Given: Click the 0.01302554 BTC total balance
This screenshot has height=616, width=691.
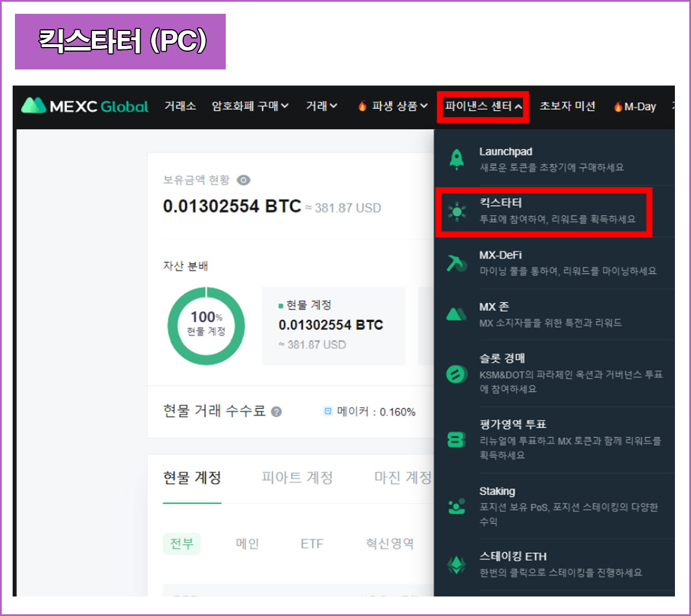Looking at the screenshot, I should 232,206.
